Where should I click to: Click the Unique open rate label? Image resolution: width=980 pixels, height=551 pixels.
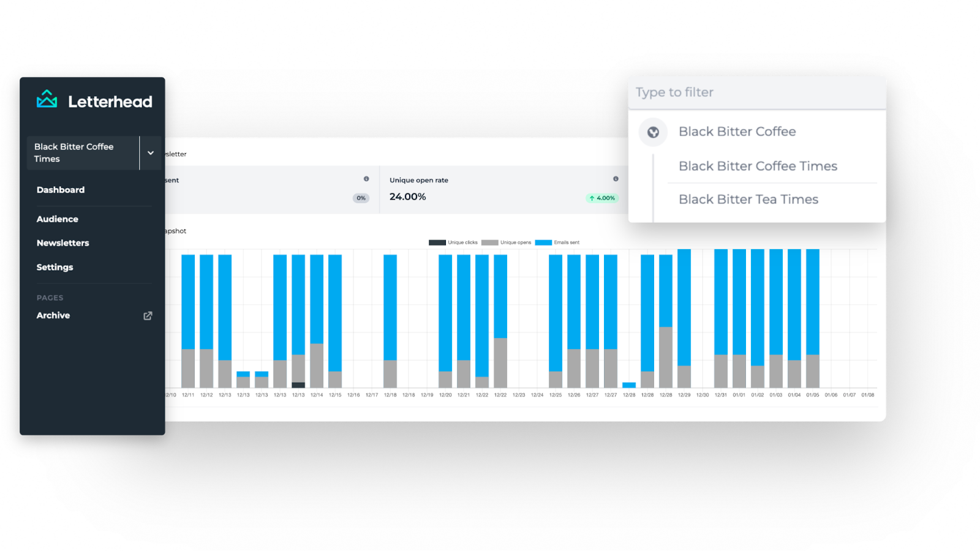(x=419, y=181)
